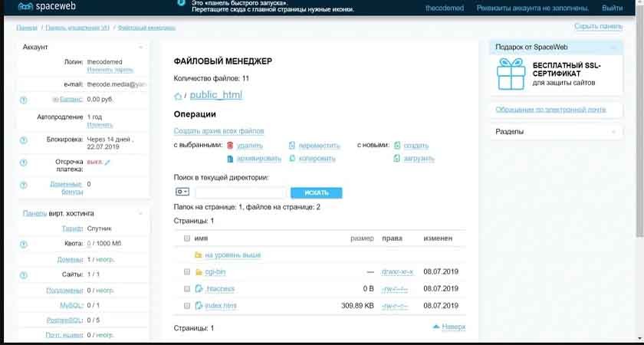644x345 pixels.
Task: Click the upload icon beside загрузить
Action: [x=397, y=159]
